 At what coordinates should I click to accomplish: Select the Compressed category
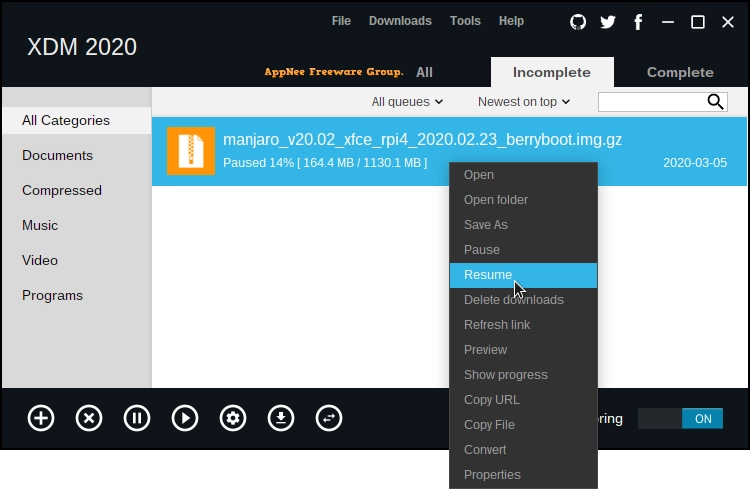[77, 190]
